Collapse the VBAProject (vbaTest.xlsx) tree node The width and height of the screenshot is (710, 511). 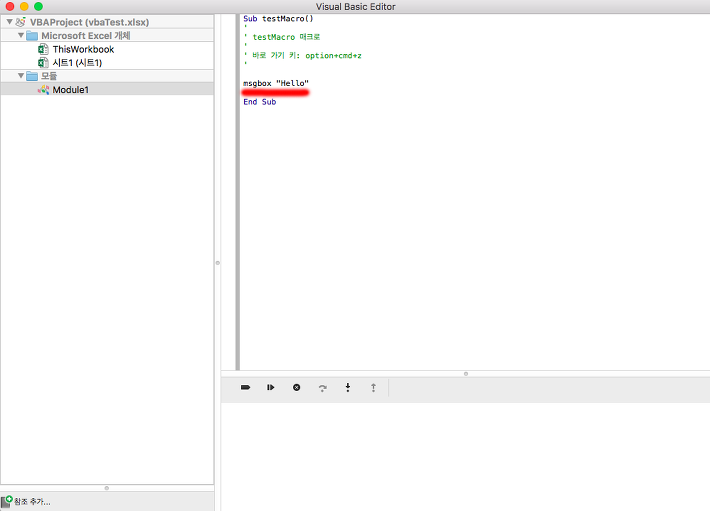(x=9, y=22)
